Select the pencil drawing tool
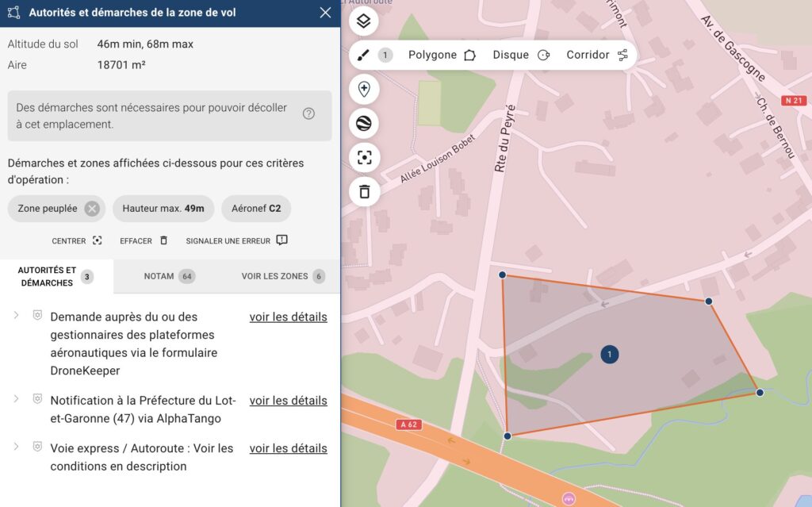Viewport: 812px width, 507px height. point(364,55)
